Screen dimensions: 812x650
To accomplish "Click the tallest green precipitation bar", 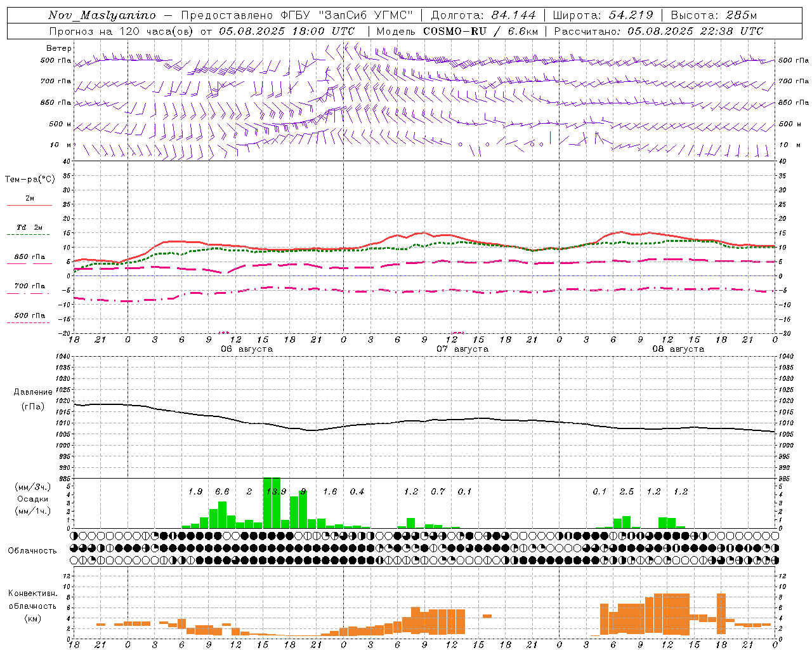I will (272, 503).
